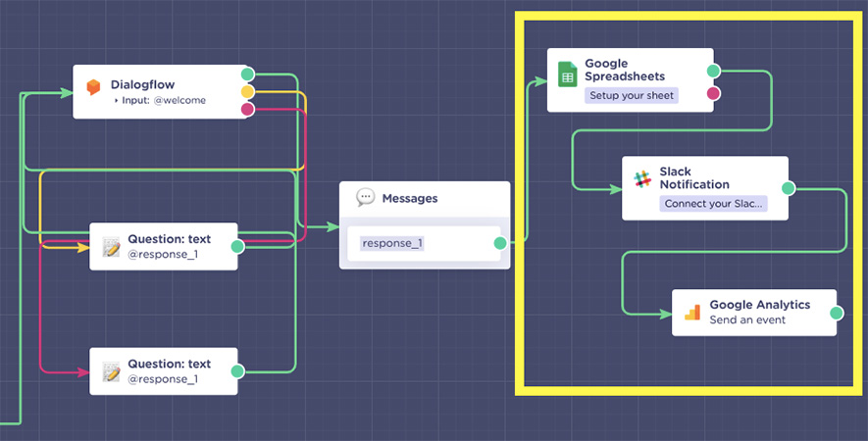Image resolution: width=868 pixels, height=441 pixels.
Task: Click Dialogflow's yellow output connector dot
Action: [x=247, y=92]
